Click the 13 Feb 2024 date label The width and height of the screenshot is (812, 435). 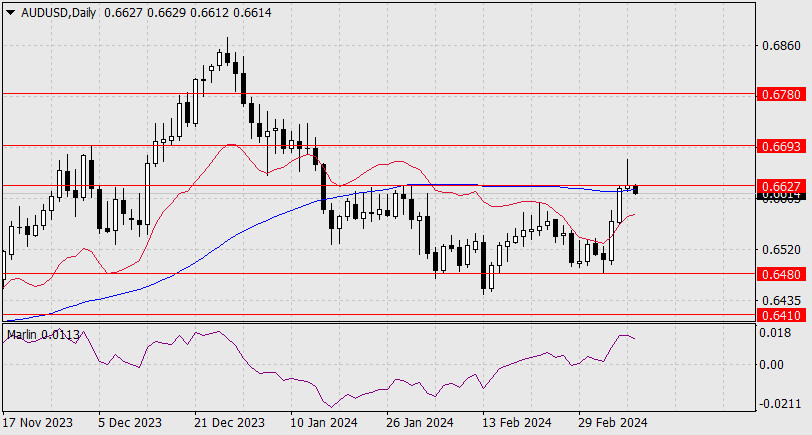[517, 423]
